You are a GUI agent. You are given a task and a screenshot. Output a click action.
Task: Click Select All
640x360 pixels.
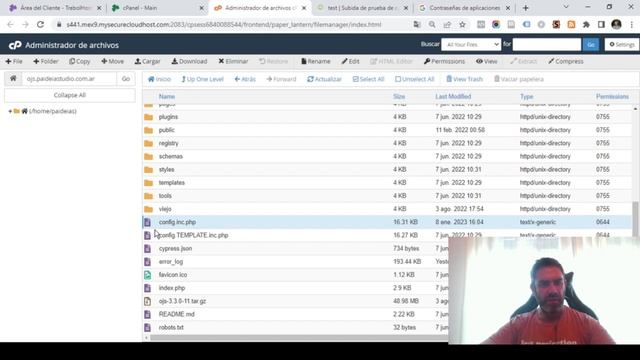[368, 79]
